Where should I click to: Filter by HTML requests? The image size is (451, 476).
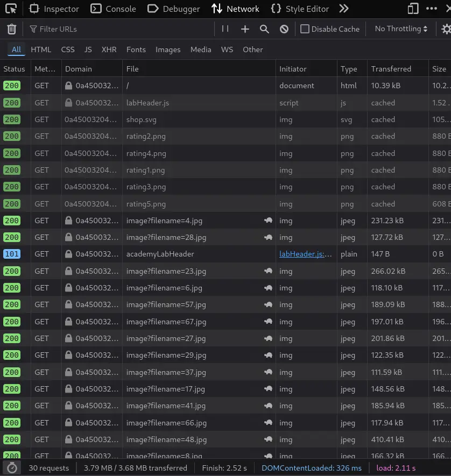[41, 49]
